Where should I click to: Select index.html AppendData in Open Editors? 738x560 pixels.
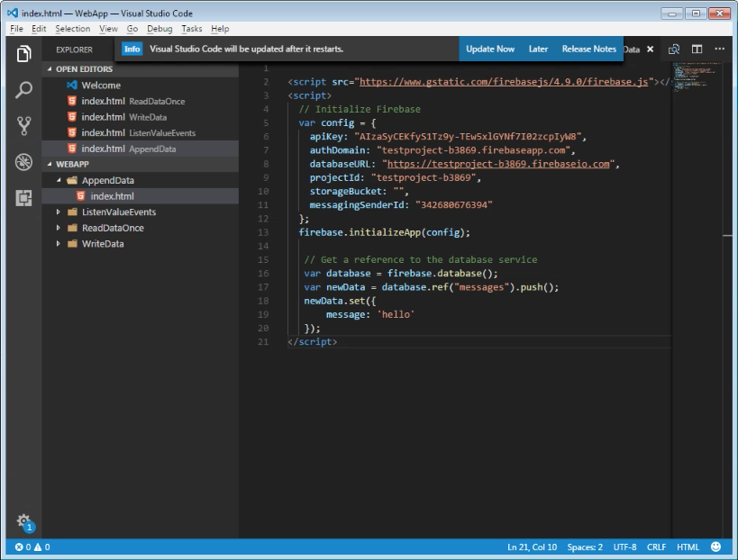tap(141, 149)
